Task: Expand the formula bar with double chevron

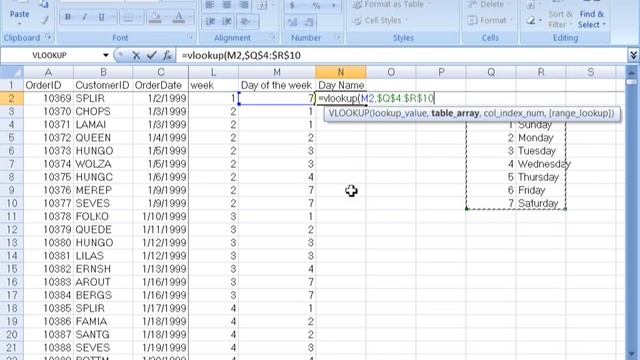Action: coord(633,55)
